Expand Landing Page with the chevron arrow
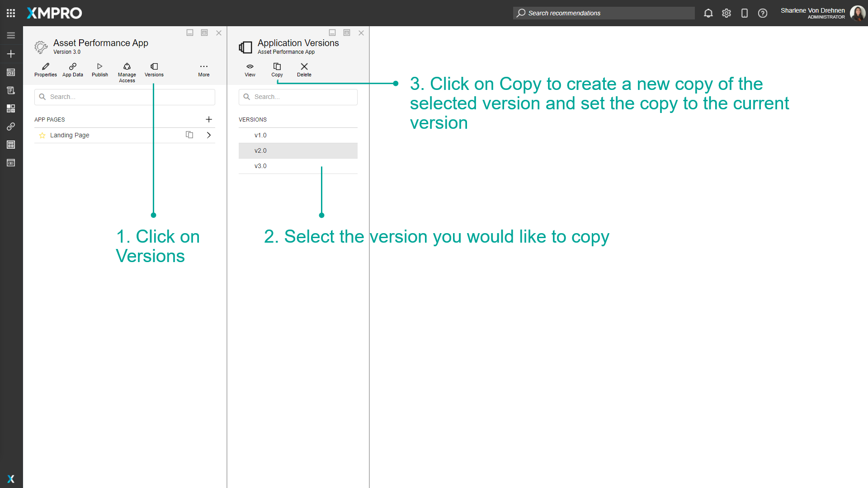This screenshot has width=868, height=488. (209, 135)
